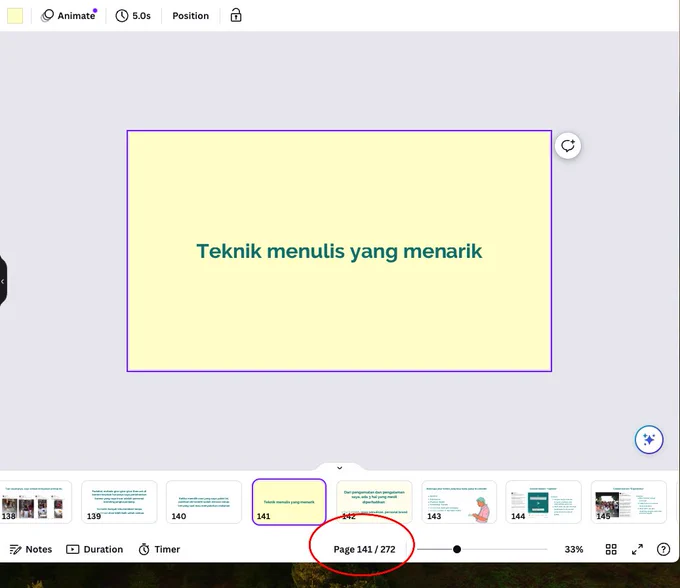Viewport: 680px width, 588px height.
Task: Expand the left side panel arrow
Action: [x=3, y=281]
